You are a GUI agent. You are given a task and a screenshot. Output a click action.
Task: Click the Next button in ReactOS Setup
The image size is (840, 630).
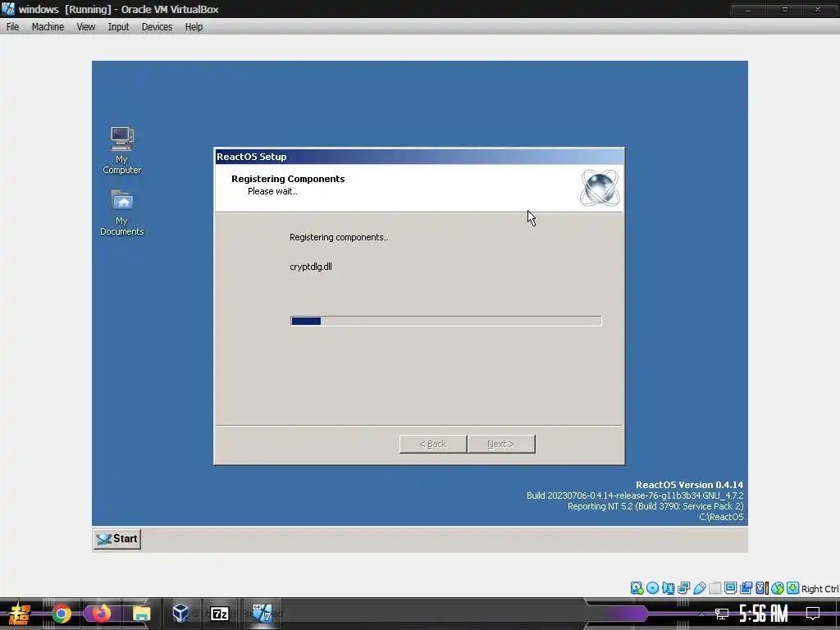[501, 444]
